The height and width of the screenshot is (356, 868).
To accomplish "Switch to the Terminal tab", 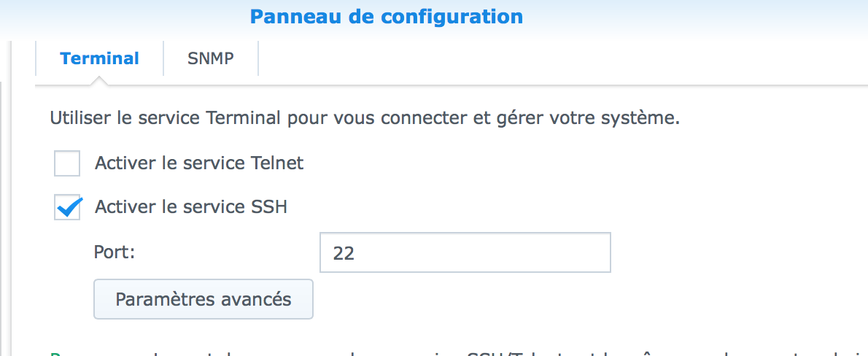I will (x=100, y=58).
